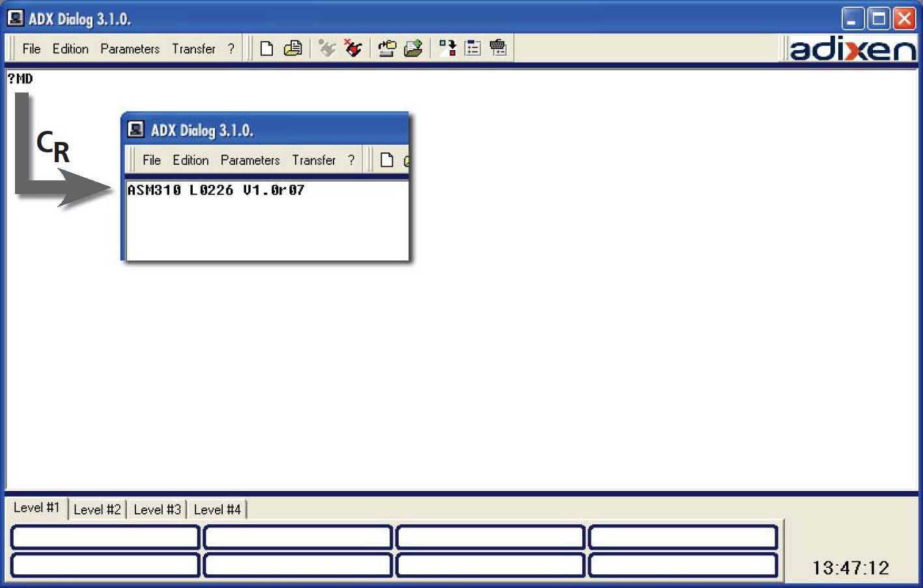Screen dimensions: 923x588
Task: Open Transfer menu in the inset window
Action: click(314, 160)
